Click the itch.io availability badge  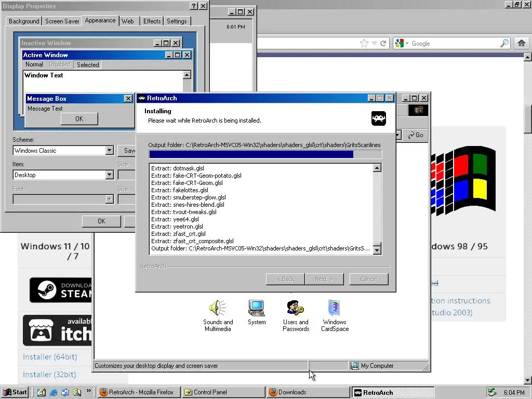point(57,330)
